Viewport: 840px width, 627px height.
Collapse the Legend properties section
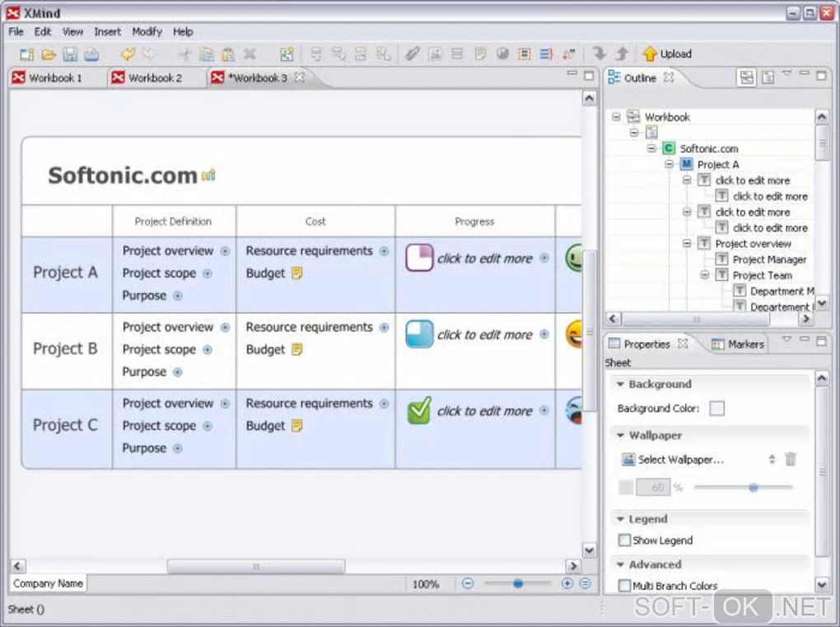(x=620, y=519)
